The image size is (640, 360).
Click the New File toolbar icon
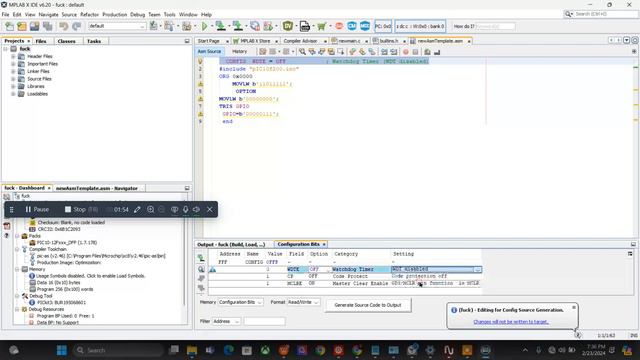click(9, 27)
